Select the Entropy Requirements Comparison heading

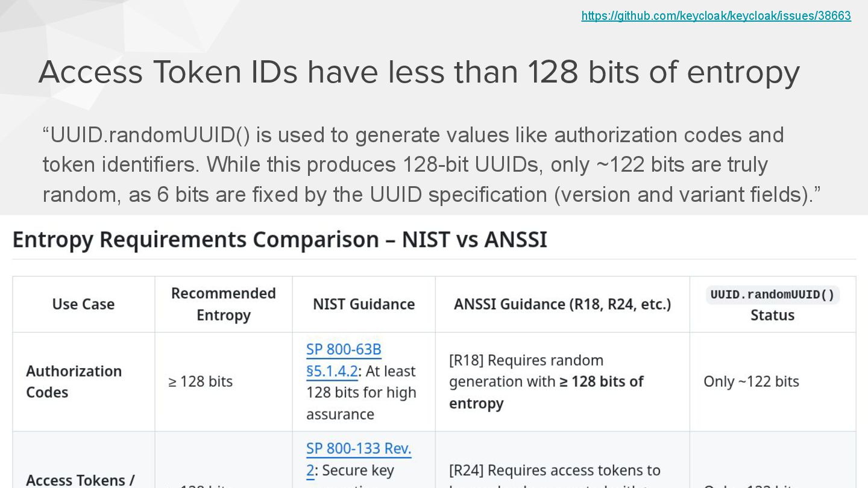tap(280, 239)
